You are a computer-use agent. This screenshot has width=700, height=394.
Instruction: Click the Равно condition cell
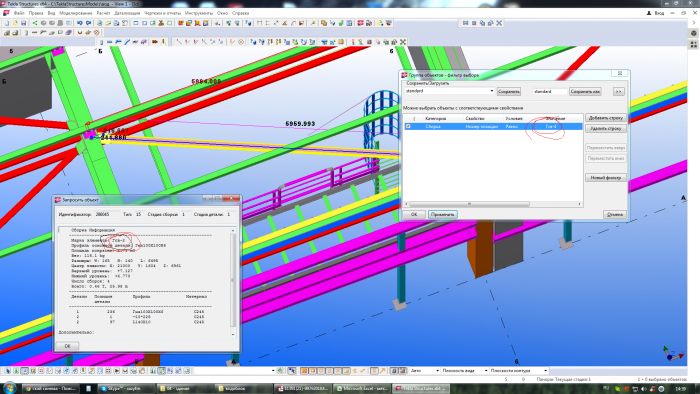pyautogui.click(x=512, y=127)
